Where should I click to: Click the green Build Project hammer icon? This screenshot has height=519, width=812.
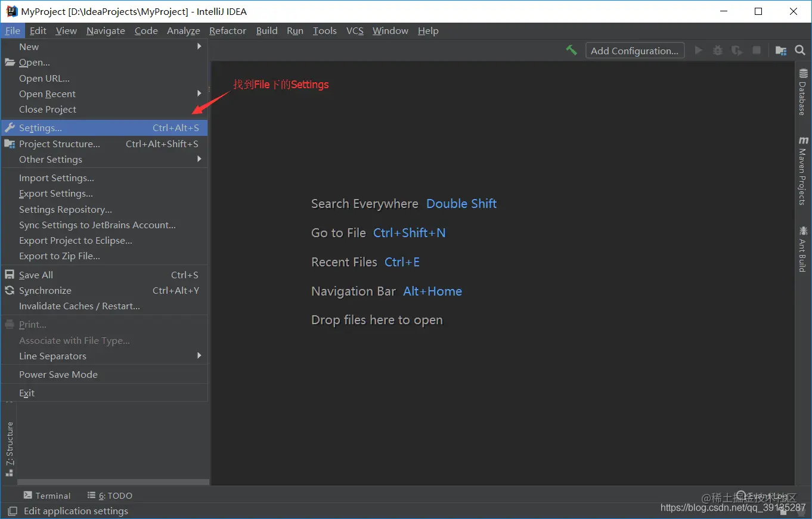571,51
